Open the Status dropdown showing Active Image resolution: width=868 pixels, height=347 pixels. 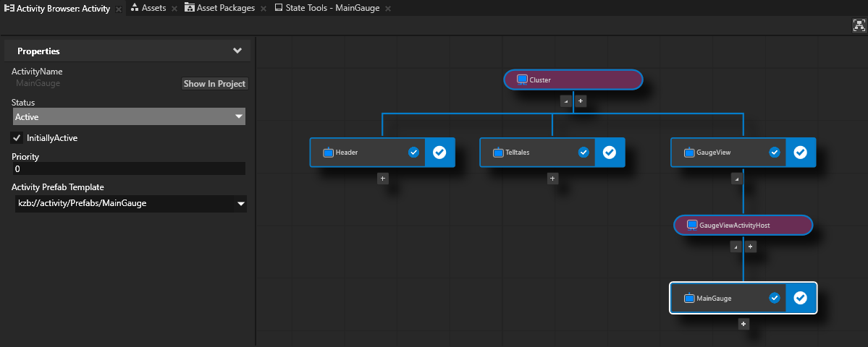(x=130, y=116)
